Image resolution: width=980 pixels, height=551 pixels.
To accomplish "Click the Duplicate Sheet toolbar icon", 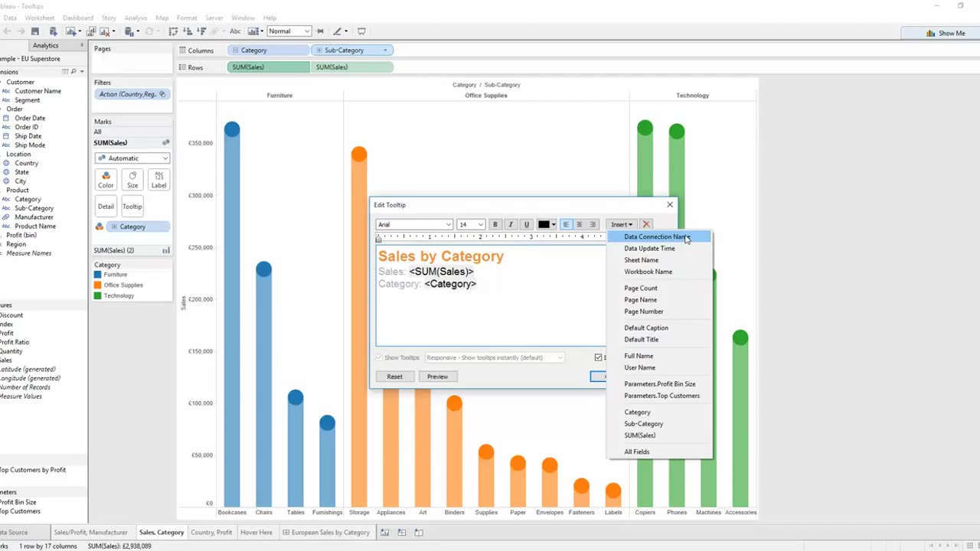I will coord(91,31).
